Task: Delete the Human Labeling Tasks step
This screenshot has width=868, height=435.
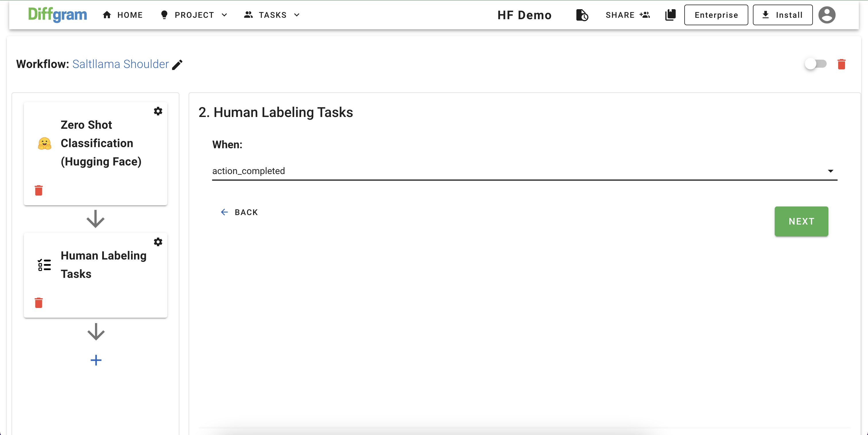Action: [39, 303]
